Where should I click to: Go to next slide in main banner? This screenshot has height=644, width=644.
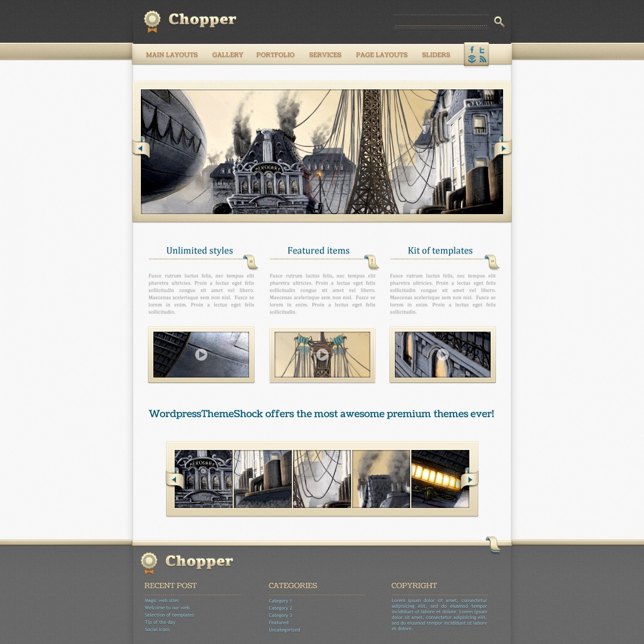pos(503,149)
